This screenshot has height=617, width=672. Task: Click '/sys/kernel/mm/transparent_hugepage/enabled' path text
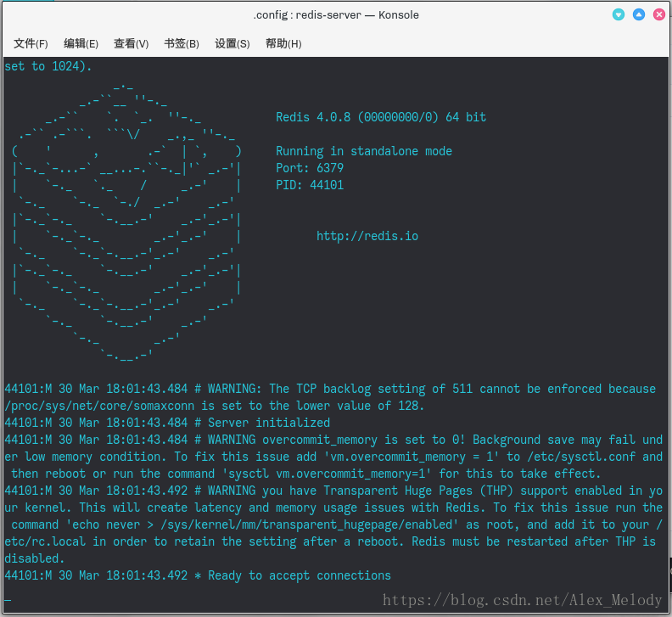[x=306, y=524]
